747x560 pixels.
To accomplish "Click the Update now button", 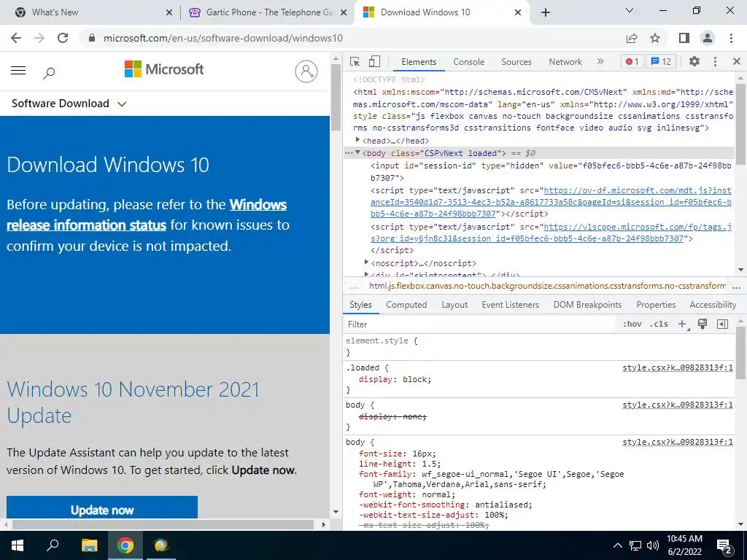I will click(102, 507).
